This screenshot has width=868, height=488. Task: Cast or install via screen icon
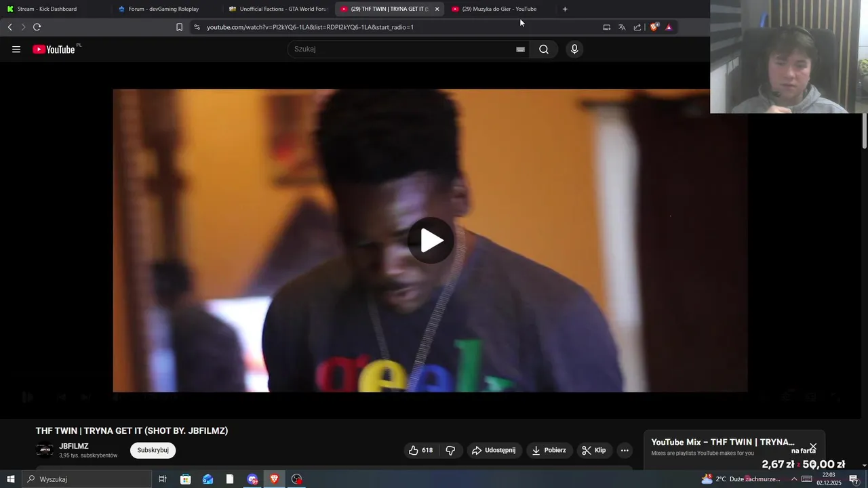(606, 27)
